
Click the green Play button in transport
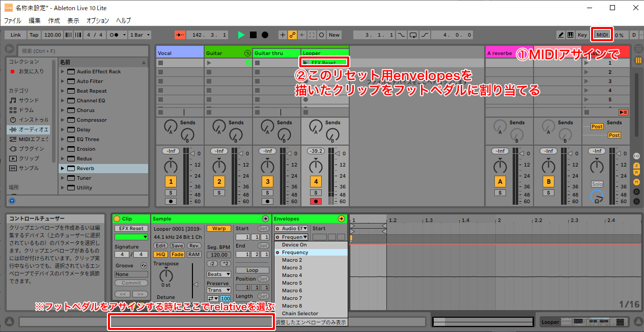click(x=241, y=35)
